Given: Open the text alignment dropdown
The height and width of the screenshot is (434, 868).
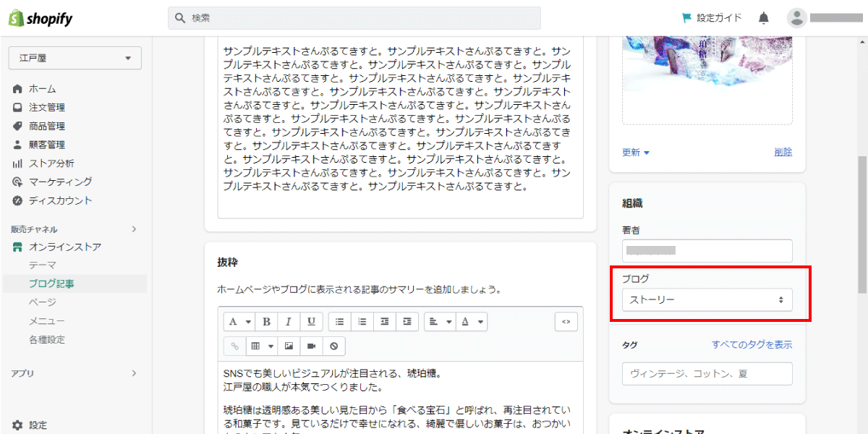Looking at the screenshot, I should tap(440, 322).
